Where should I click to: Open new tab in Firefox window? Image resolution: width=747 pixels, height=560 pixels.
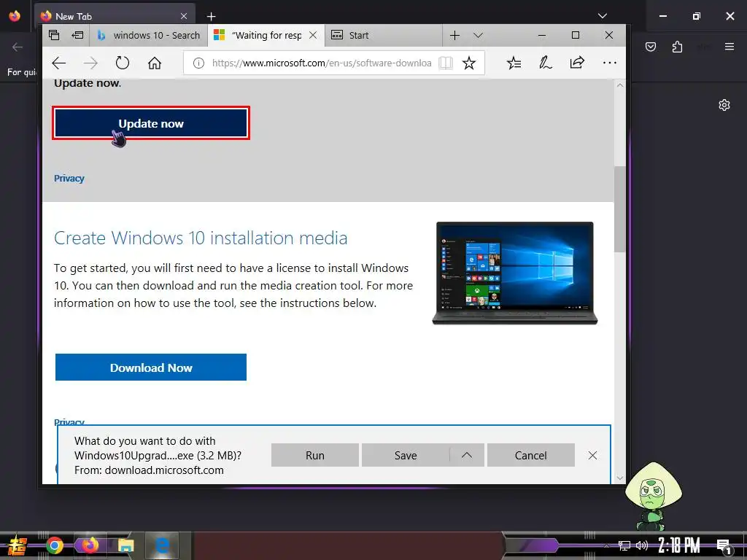(211, 16)
